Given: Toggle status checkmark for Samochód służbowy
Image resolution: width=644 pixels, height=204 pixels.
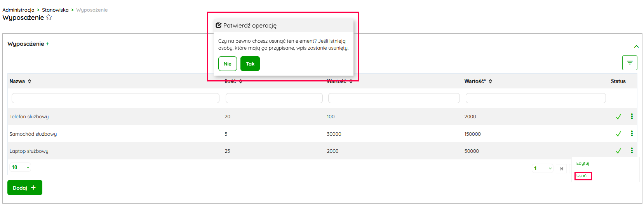Looking at the screenshot, I should [x=618, y=134].
